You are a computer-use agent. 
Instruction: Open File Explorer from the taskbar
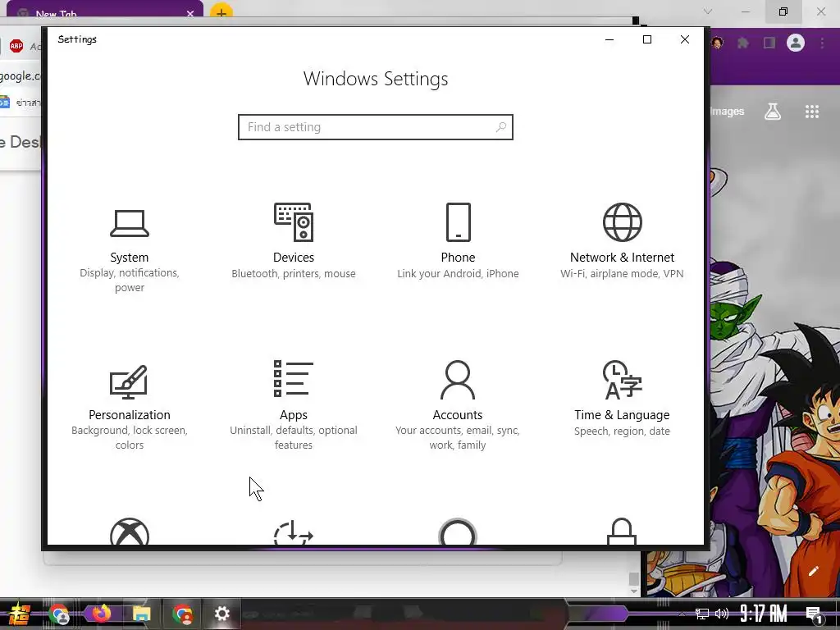(x=141, y=614)
